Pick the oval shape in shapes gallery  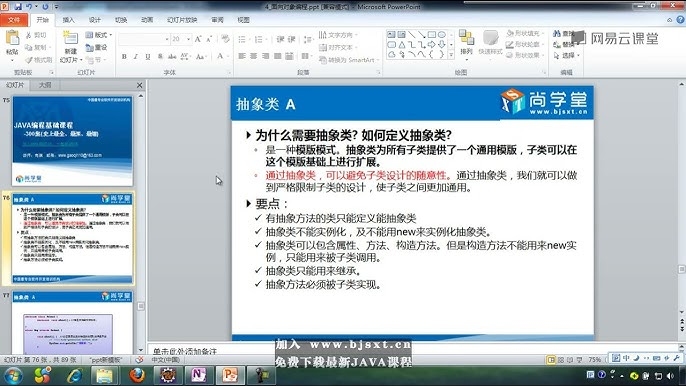click(442, 35)
